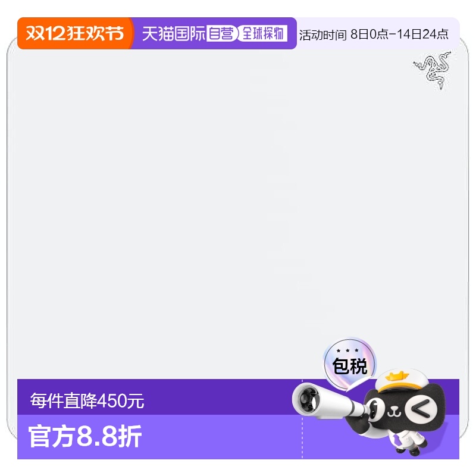Click the mascot's white uniform body
The image size is (476, 476).
407,440
